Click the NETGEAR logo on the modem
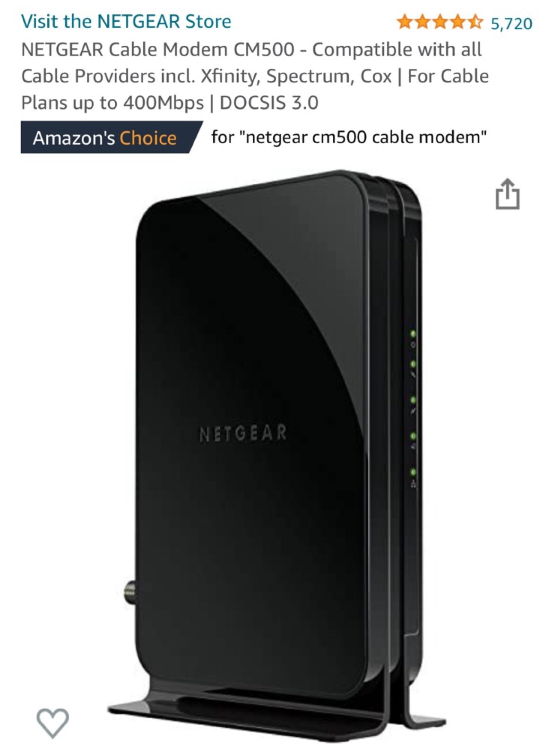Viewport: 552px width, 756px height. coord(243,433)
